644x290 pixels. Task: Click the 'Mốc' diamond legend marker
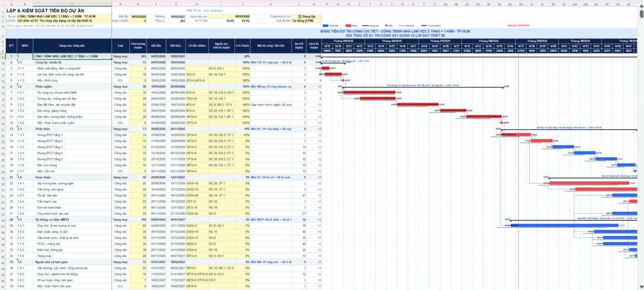(386, 25)
